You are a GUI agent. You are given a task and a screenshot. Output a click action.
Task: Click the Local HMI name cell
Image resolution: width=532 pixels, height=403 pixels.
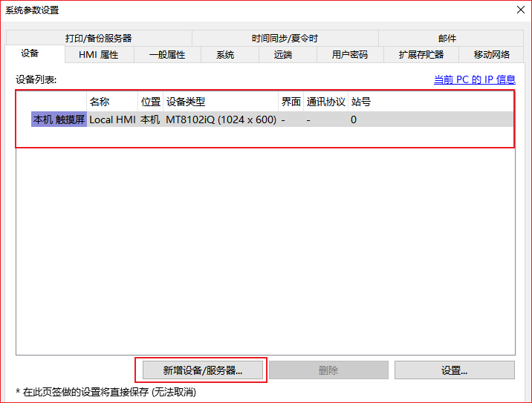tap(112, 119)
